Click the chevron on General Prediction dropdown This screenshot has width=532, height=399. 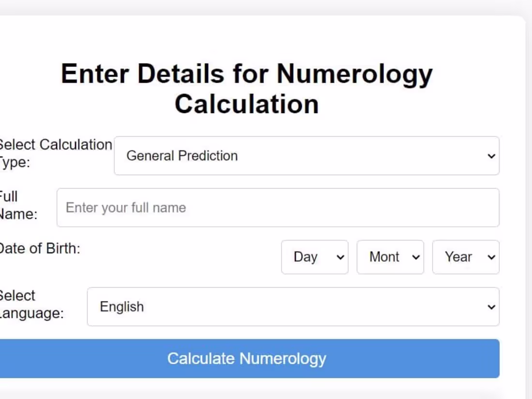point(492,156)
